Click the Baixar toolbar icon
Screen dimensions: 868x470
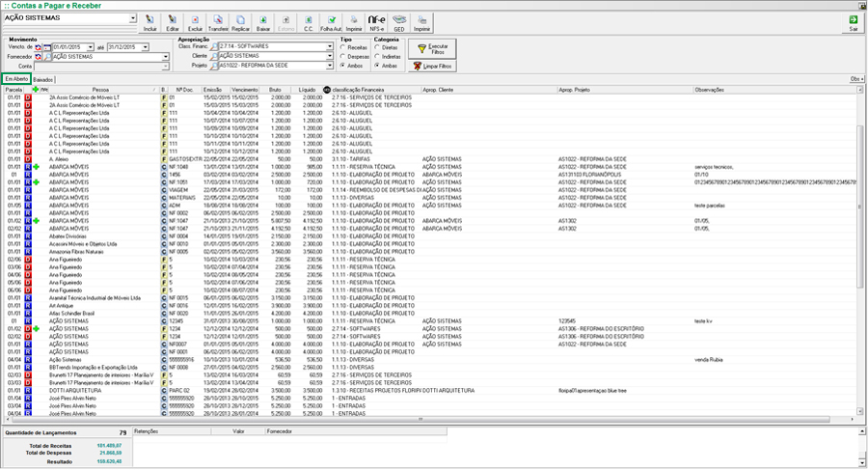pos(263,22)
